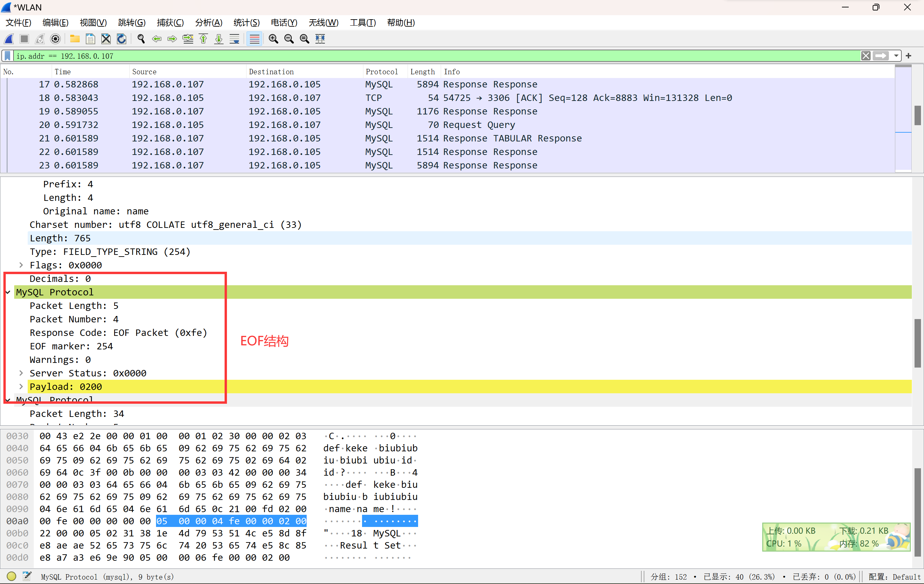Sort packets by the Source column header
This screenshot has width=924, height=584.
pyautogui.click(x=187, y=72)
